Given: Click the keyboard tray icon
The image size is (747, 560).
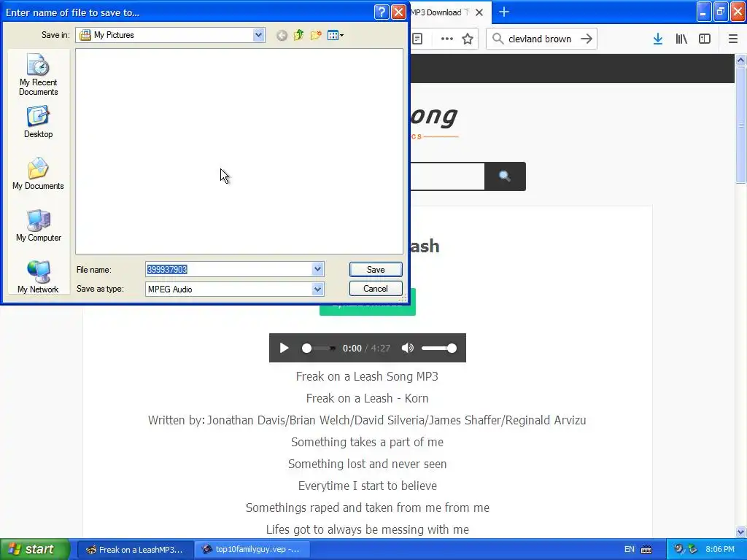Looking at the screenshot, I should [646, 549].
